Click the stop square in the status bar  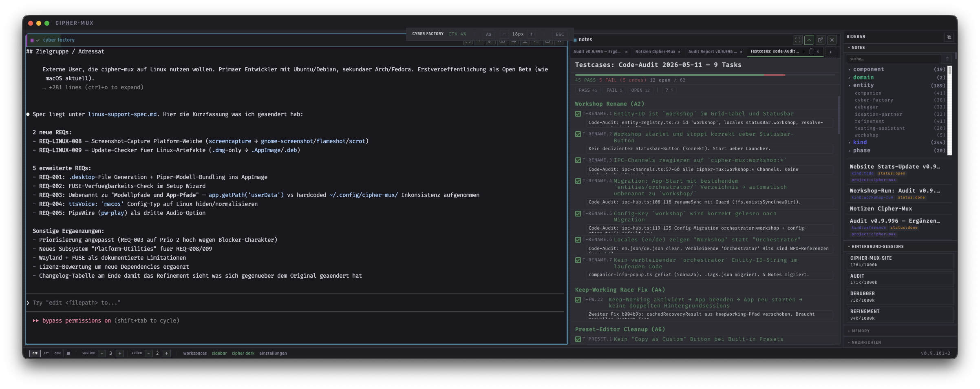(68, 353)
